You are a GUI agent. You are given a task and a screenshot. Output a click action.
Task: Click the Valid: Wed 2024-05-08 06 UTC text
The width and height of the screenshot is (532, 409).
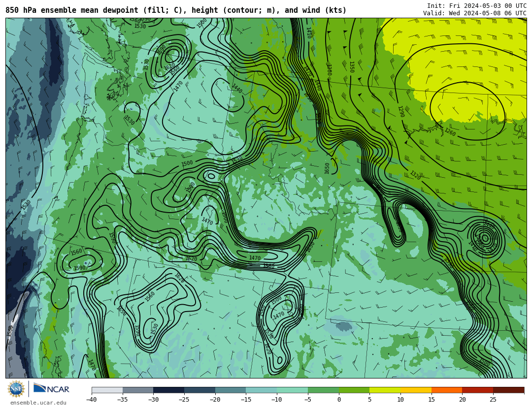[x=475, y=13]
